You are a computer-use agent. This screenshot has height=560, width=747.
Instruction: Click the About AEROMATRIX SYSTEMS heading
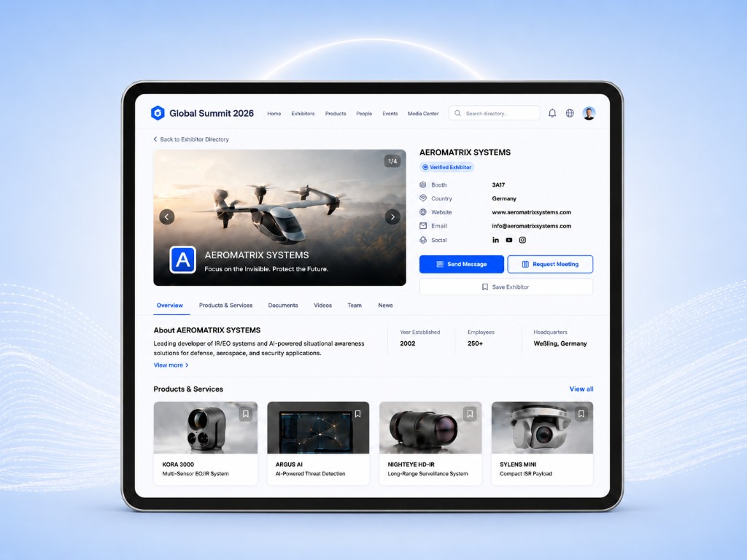click(206, 330)
